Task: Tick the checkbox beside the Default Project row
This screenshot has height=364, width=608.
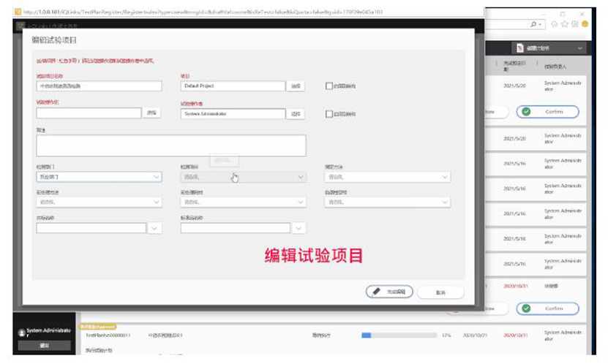Action: (329, 86)
